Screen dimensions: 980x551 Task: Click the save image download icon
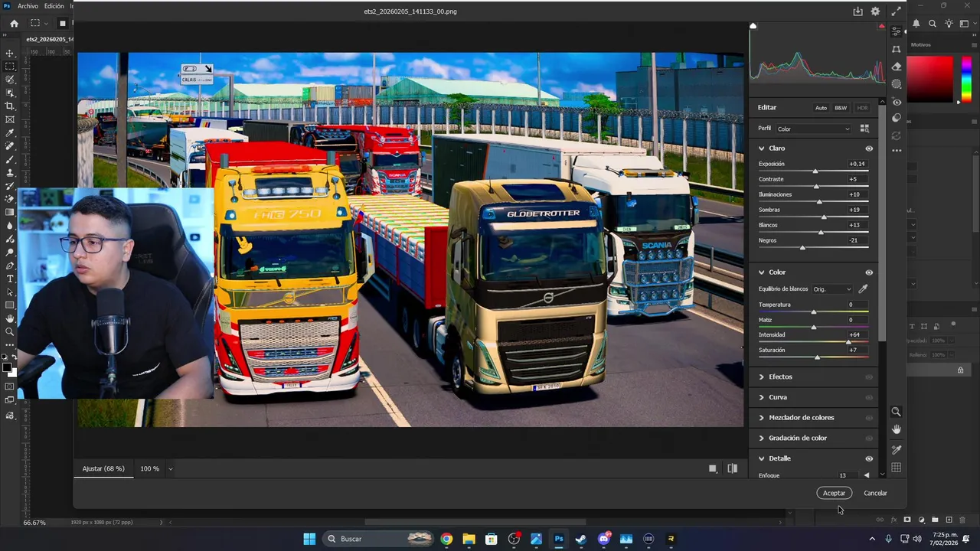(858, 11)
